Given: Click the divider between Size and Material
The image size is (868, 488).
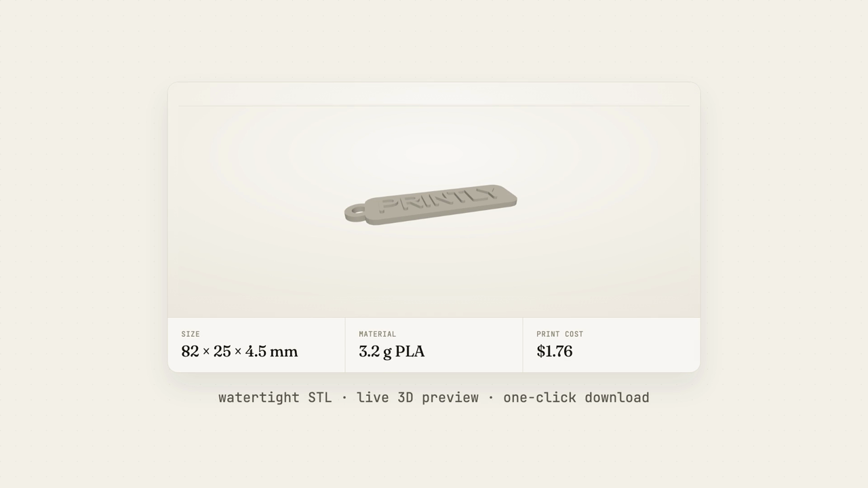Looking at the screenshot, I should (x=345, y=345).
